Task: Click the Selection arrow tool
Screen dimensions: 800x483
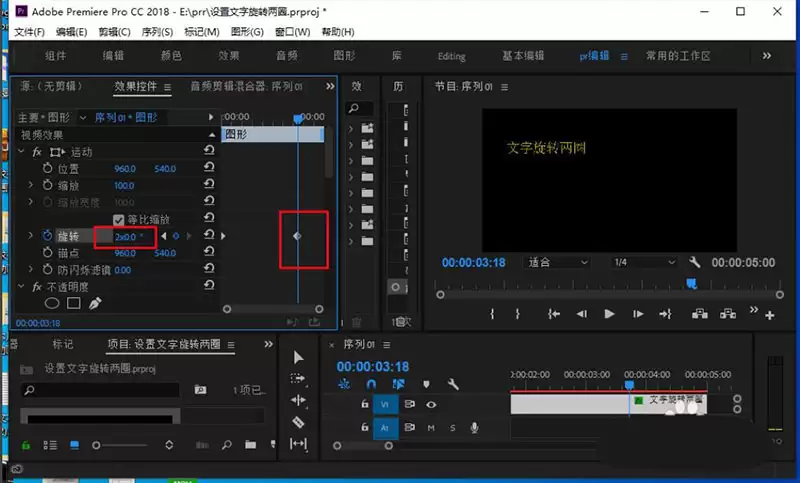Action: (x=298, y=357)
